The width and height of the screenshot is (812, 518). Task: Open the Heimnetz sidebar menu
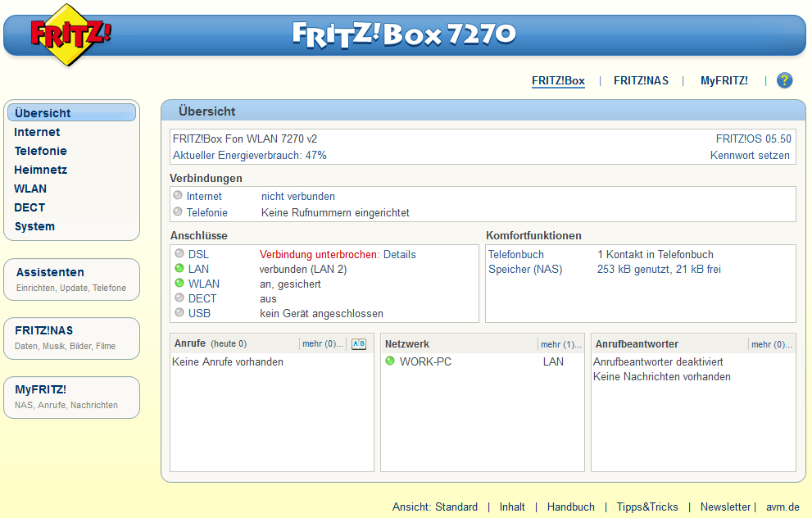tap(40, 170)
